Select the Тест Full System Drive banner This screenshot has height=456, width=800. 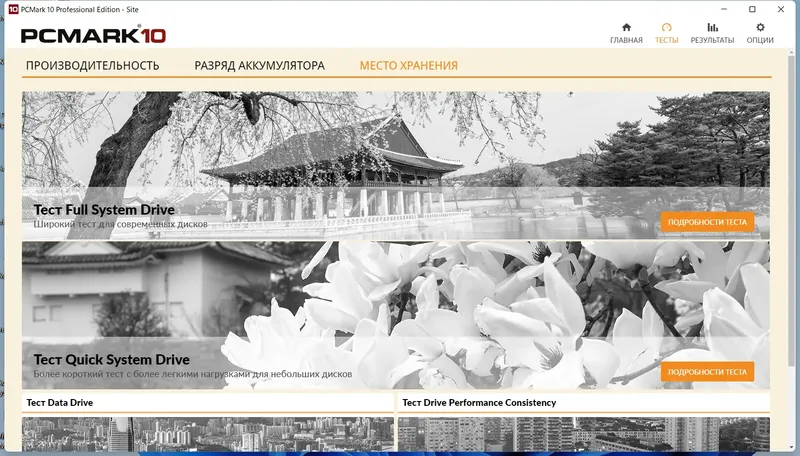[x=396, y=165]
